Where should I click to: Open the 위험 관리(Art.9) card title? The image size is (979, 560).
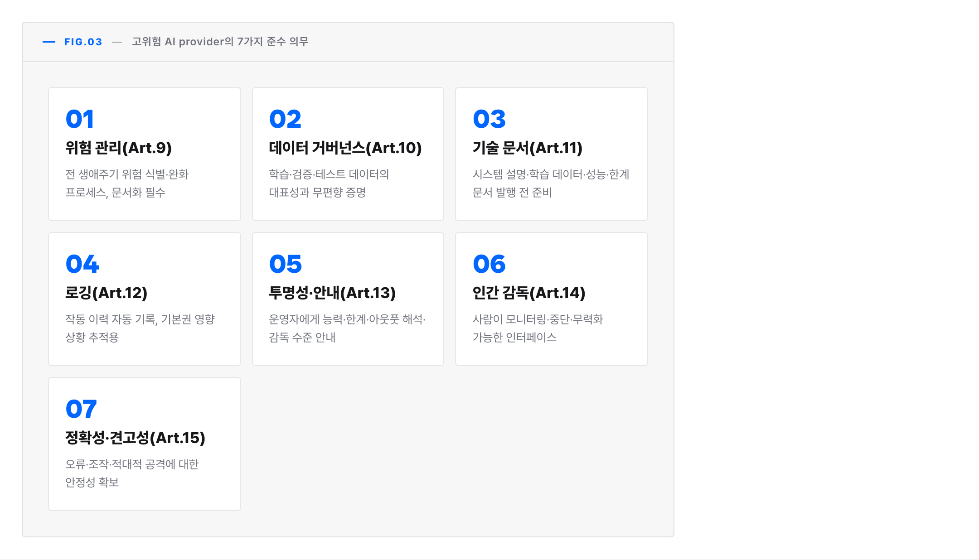coord(118,148)
